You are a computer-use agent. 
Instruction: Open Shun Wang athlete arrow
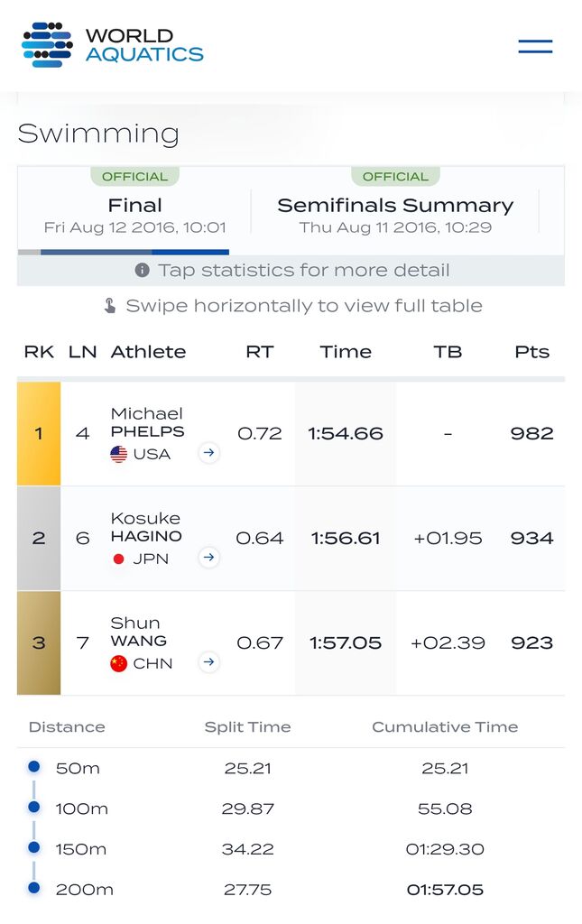[x=208, y=661]
